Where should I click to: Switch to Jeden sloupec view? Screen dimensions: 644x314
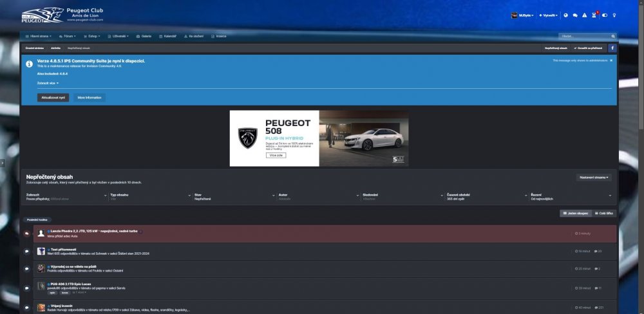coord(576,214)
